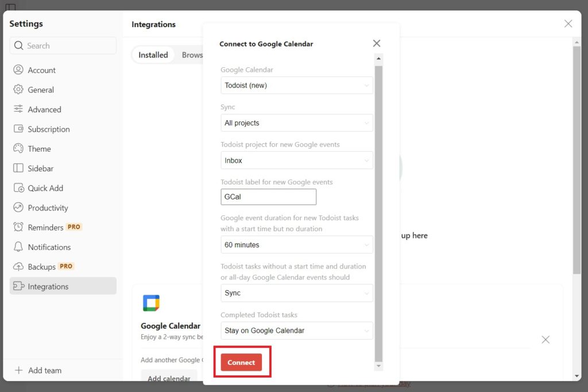
Task: Click the search magnifier icon
Action: [x=18, y=46]
